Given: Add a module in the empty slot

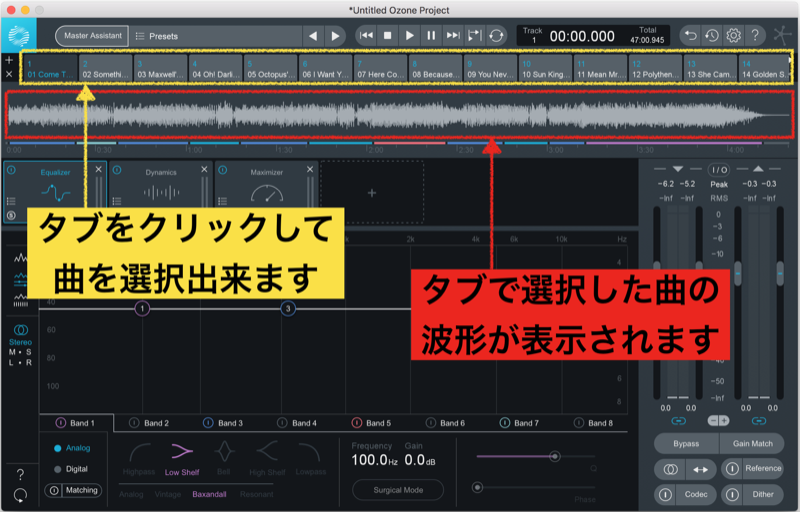Looking at the screenshot, I should [372, 193].
